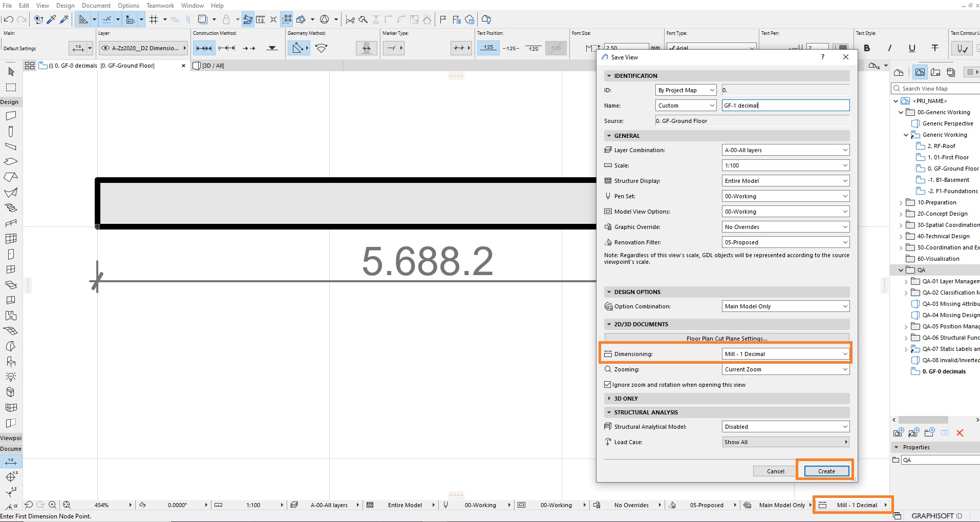Select the Wall tool in toolbox

point(11,116)
